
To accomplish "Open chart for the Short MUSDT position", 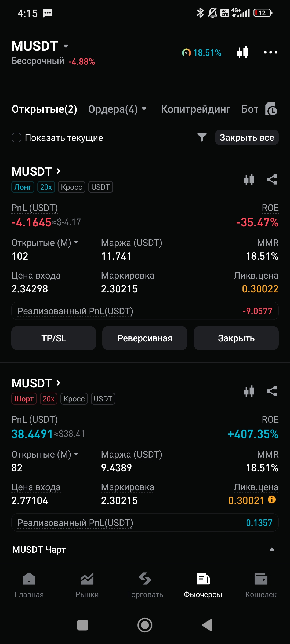I will click(x=249, y=391).
